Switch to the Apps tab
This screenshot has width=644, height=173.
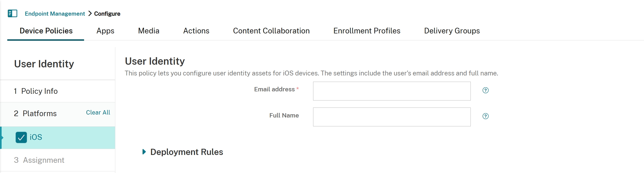click(x=105, y=31)
